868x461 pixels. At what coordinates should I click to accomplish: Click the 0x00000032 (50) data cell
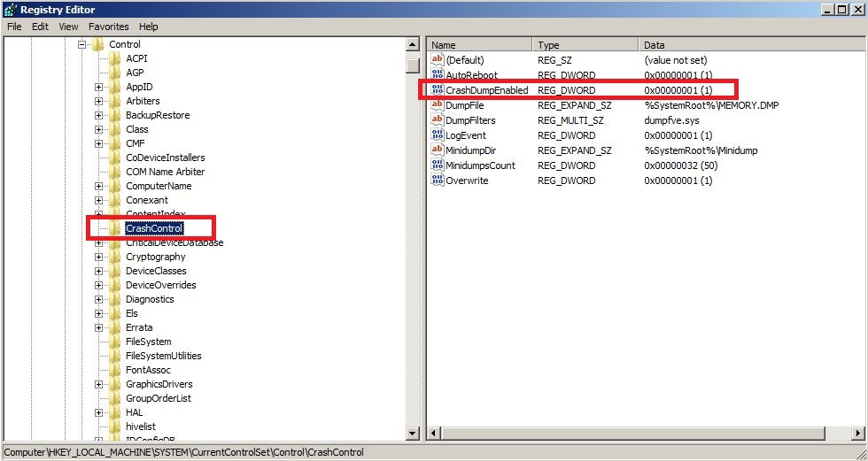tap(681, 165)
